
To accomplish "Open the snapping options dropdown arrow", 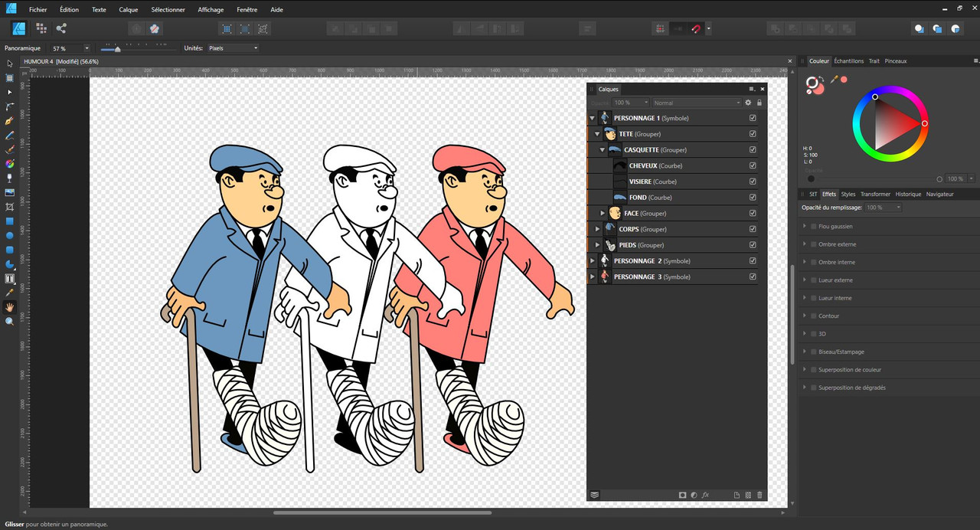I will point(709,29).
